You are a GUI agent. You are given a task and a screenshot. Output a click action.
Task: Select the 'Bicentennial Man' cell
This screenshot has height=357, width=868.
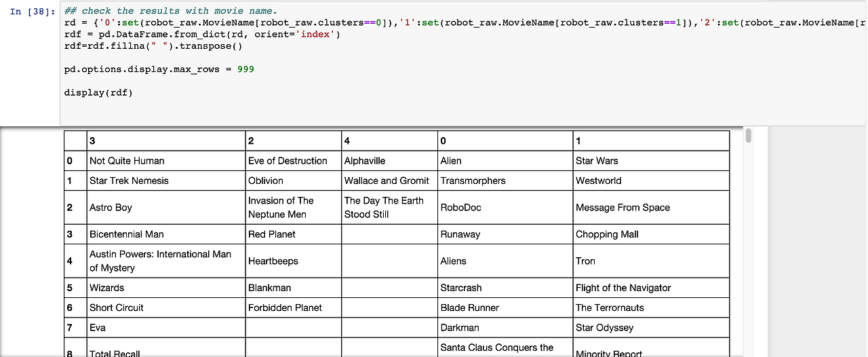point(166,234)
